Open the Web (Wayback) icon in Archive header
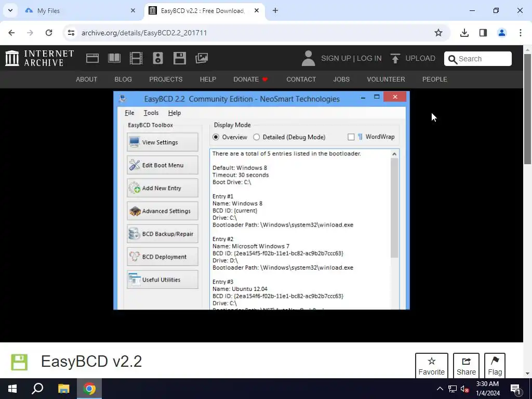Viewport: 532px width, 399px height. 92,58
